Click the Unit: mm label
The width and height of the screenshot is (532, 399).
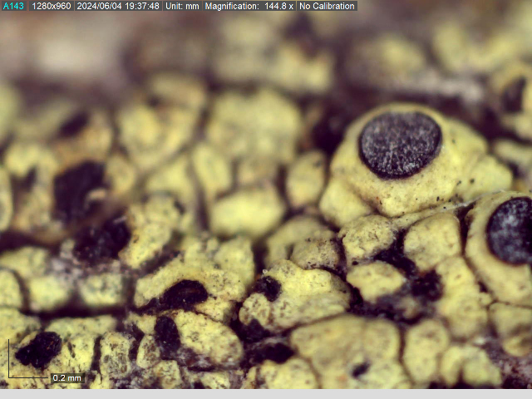[x=182, y=6]
